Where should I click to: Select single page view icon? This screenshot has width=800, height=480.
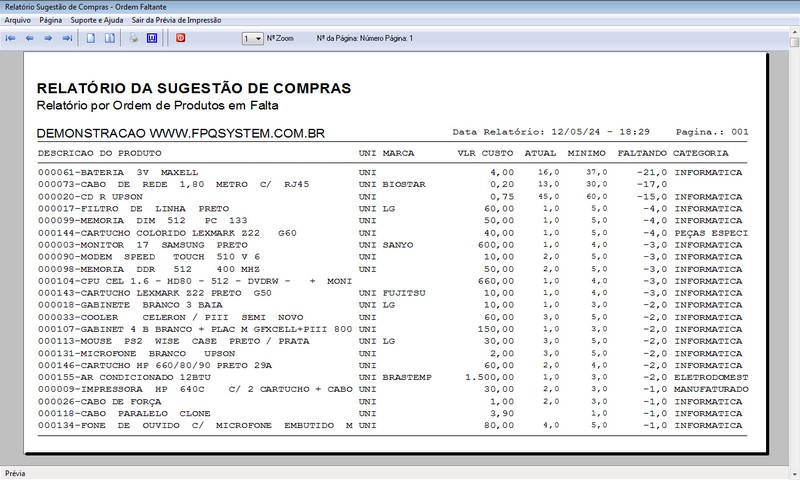91,38
